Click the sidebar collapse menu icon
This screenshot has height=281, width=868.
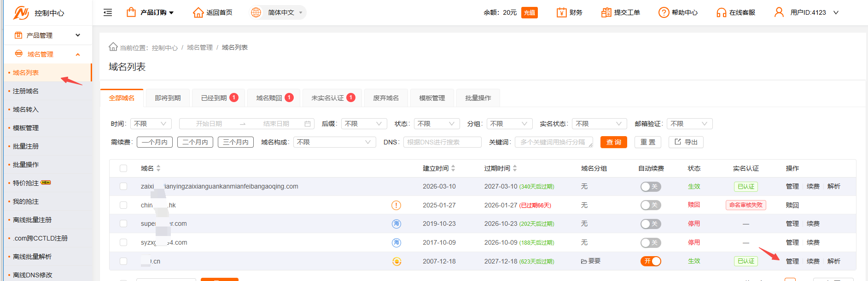(x=108, y=12)
